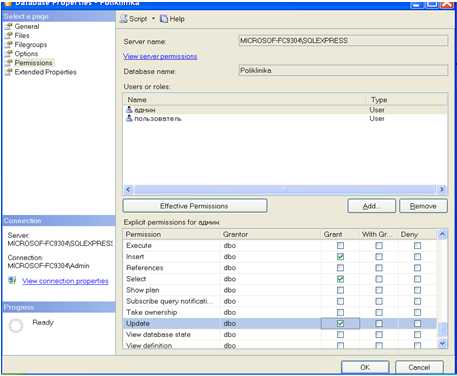Image resolution: width=457 pixels, height=376 pixels.
Task: Toggle Deny checkbox for Take ownership
Action: pyautogui.click(x=417, y=313)
